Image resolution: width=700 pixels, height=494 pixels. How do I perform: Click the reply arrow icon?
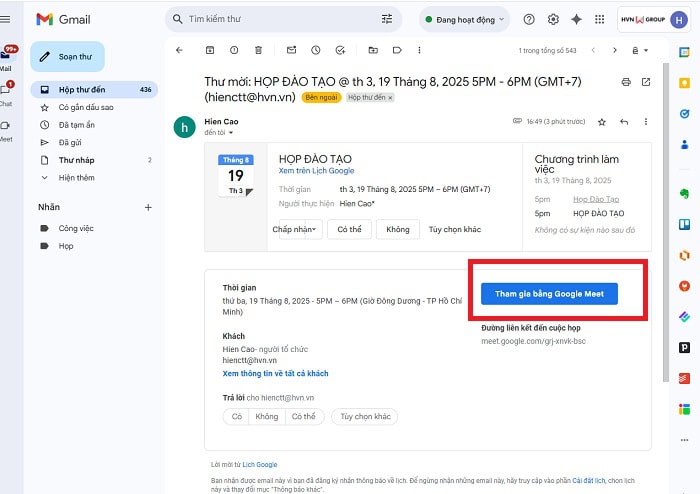coord(624,122)
